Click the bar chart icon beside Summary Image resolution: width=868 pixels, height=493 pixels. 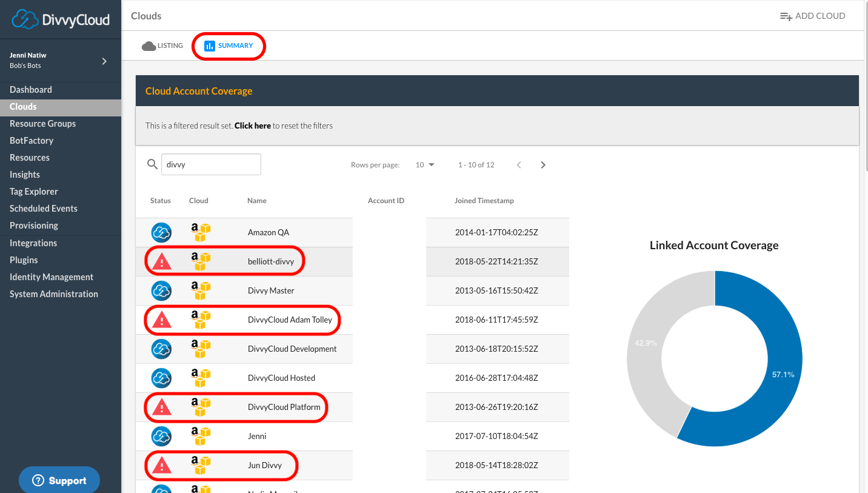click(x=210, y=46)
